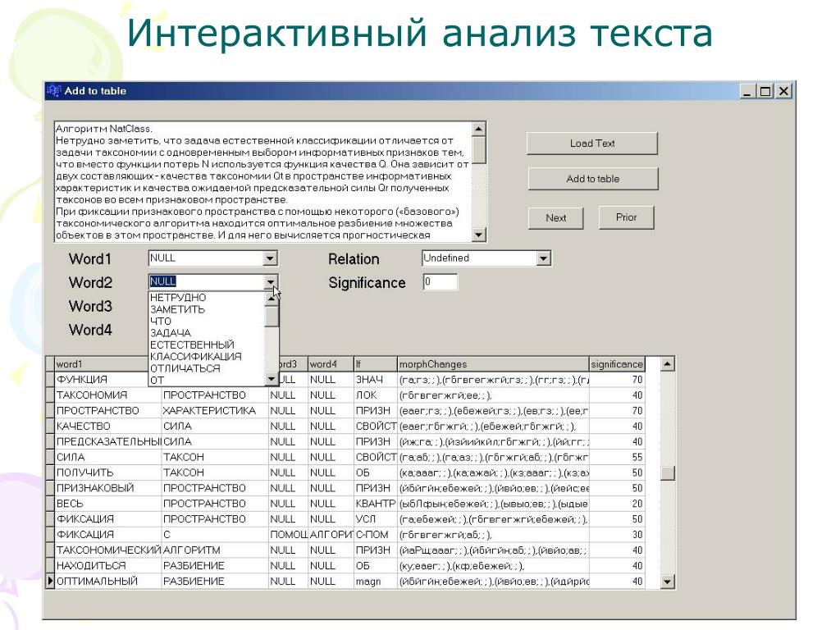Choose ЗАМЕТИТЬ from the Word2 list

click(206, 309)
